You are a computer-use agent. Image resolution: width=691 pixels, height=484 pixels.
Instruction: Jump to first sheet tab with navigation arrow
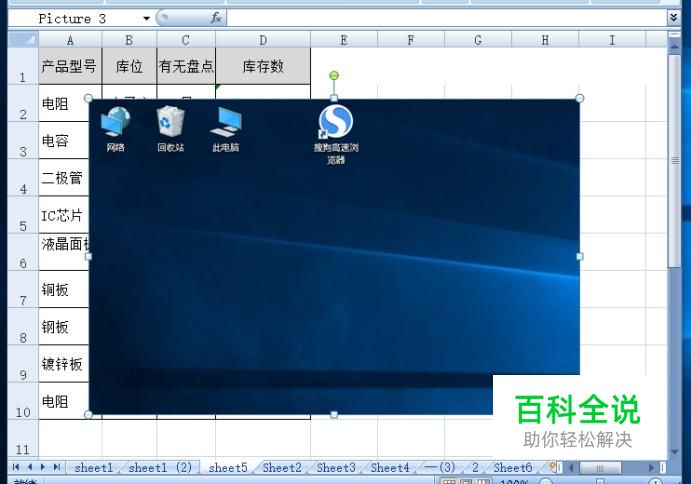[x=16, y=467]
